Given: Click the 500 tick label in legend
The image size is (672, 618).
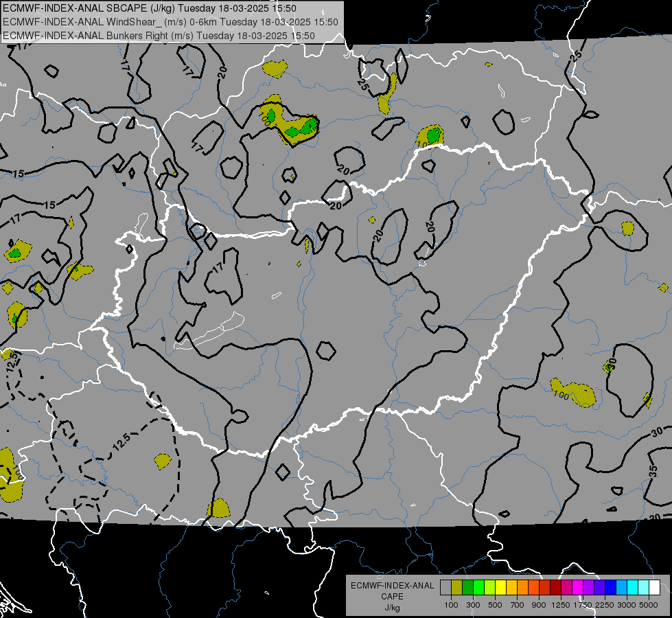Looking at the screenshot, I should (x=495, y=605).
